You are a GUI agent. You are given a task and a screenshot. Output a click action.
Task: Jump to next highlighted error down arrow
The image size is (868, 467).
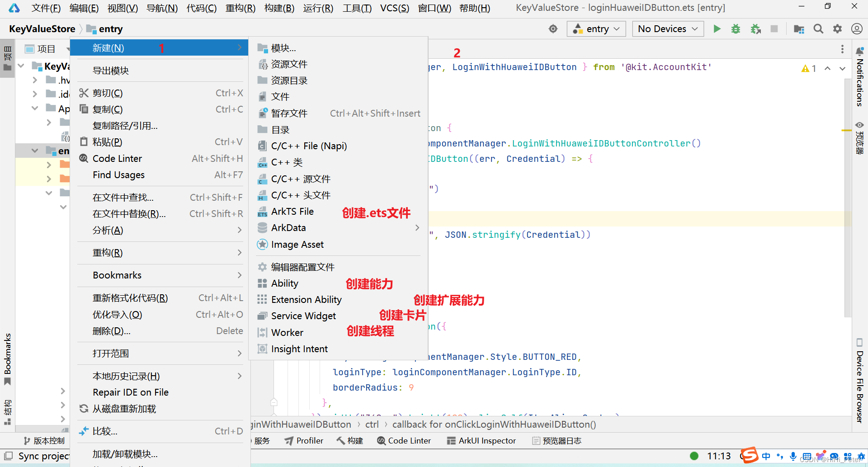(843, 68)
